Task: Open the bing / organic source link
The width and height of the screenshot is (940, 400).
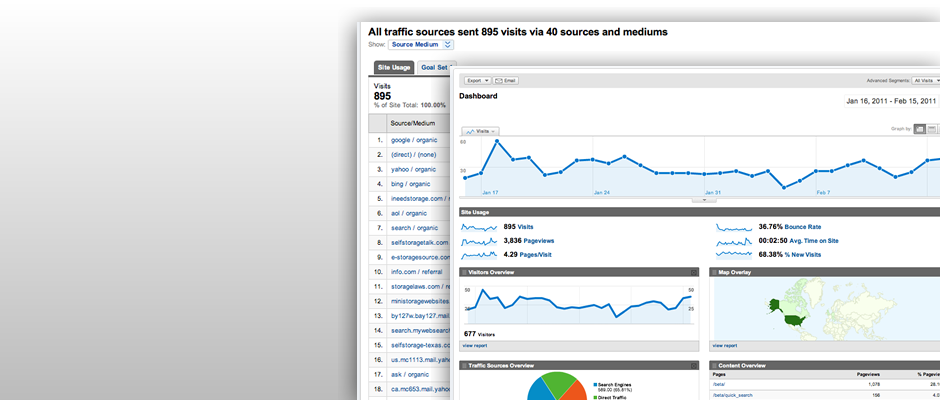Action: pos(411,184)
